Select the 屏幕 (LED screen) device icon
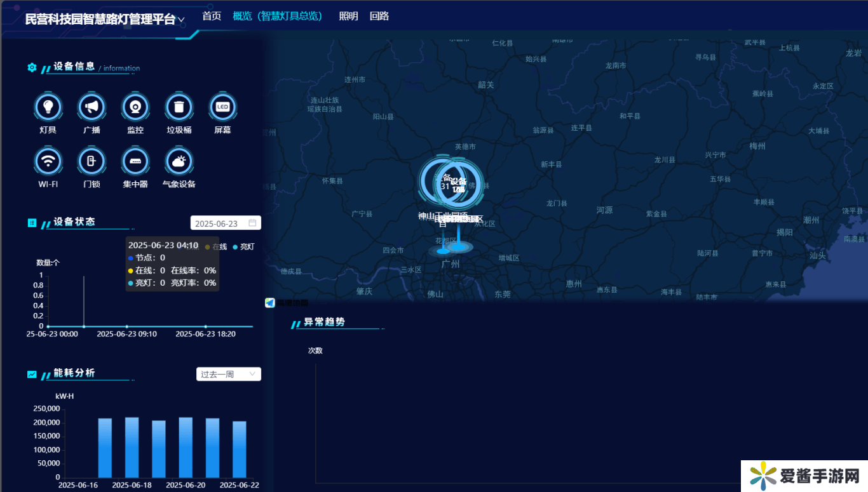Viewport: 868px width, 492px height. pos(222,107)
